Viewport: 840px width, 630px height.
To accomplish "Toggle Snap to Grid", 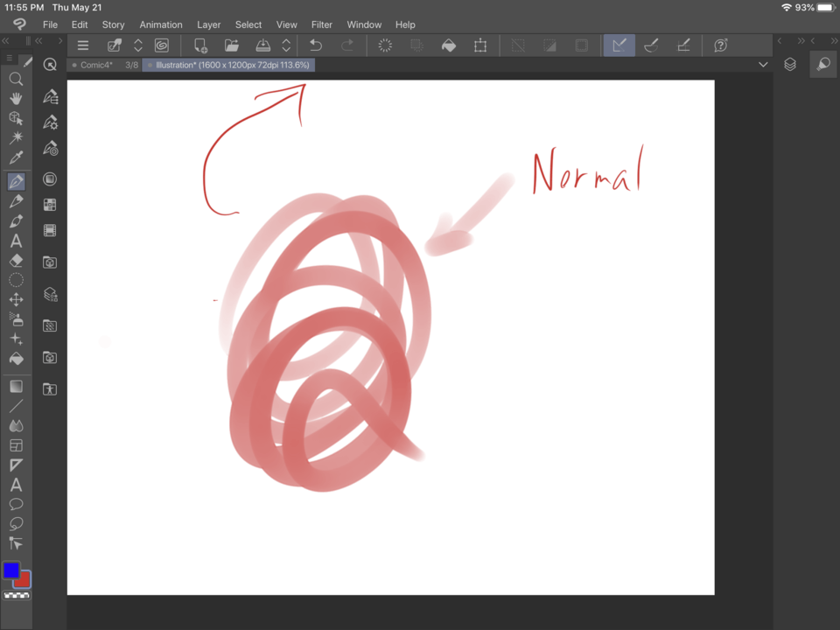I will 683,45.
